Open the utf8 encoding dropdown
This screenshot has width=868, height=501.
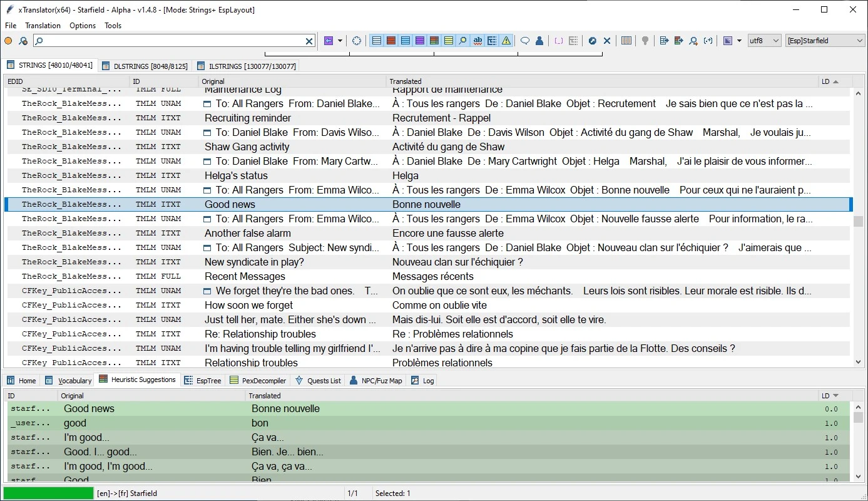[765, 41]
